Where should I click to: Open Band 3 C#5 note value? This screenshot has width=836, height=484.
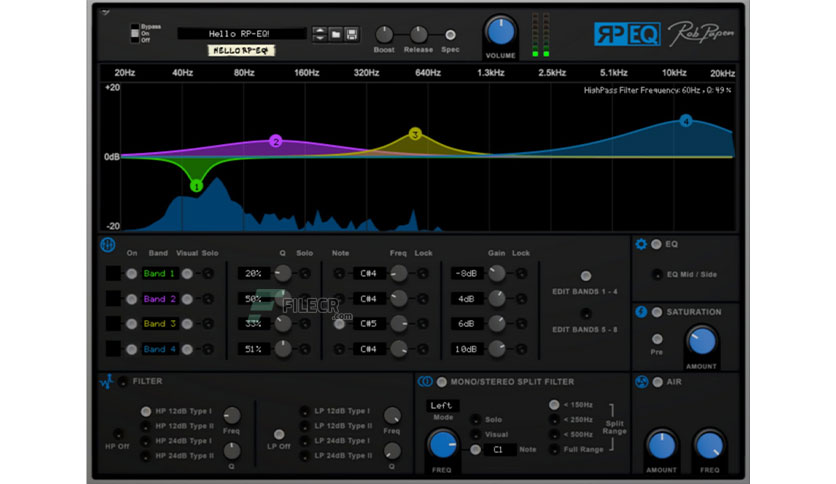point(368,324)
